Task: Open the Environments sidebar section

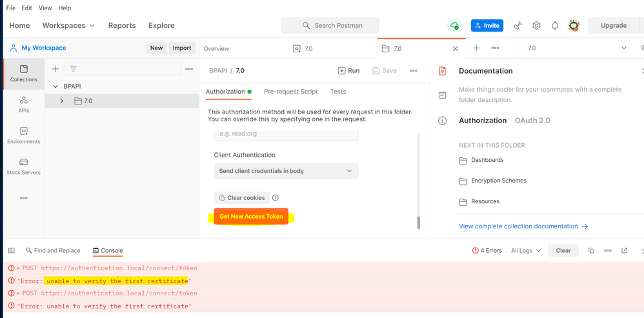Action: pyautogui.click(x=23, y=135)
